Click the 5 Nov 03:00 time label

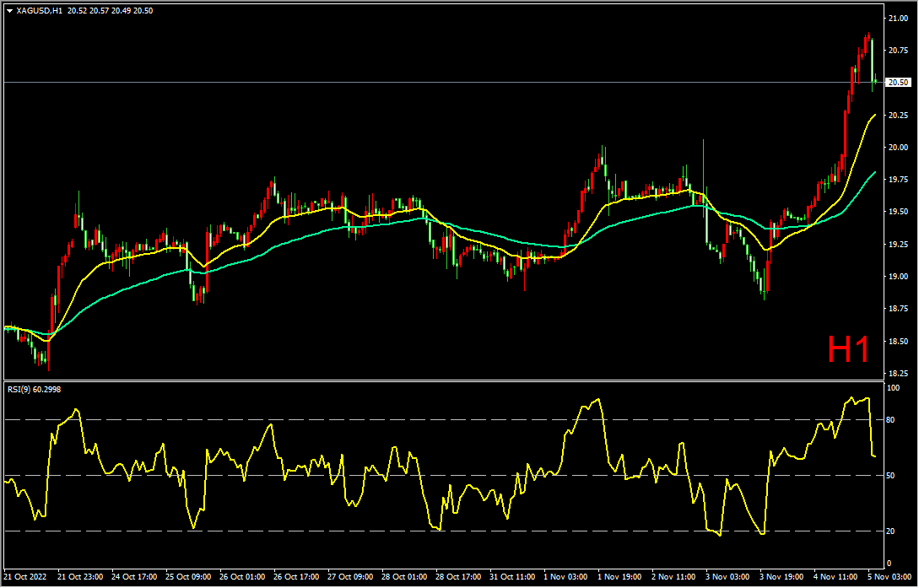pos(889,577)
